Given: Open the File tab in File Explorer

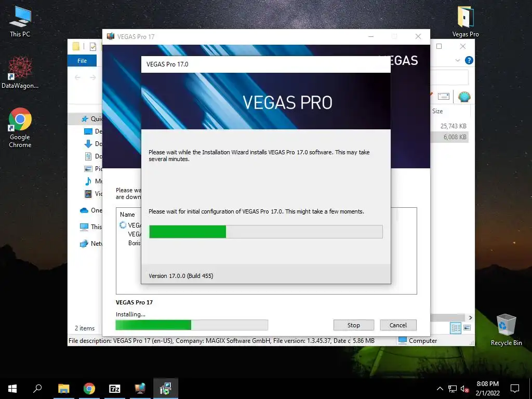Looking at the screenshot, I should 82,61.
